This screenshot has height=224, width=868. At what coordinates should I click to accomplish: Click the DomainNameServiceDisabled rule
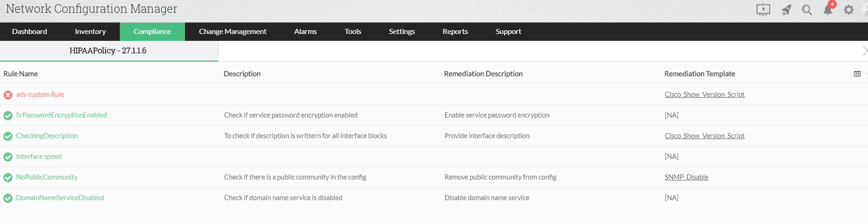pos(60,198)
